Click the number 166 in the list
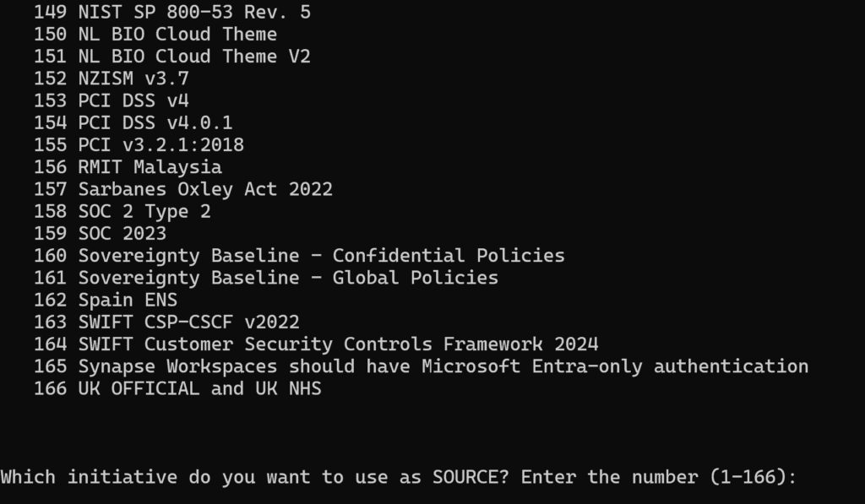 coord(50,388)
